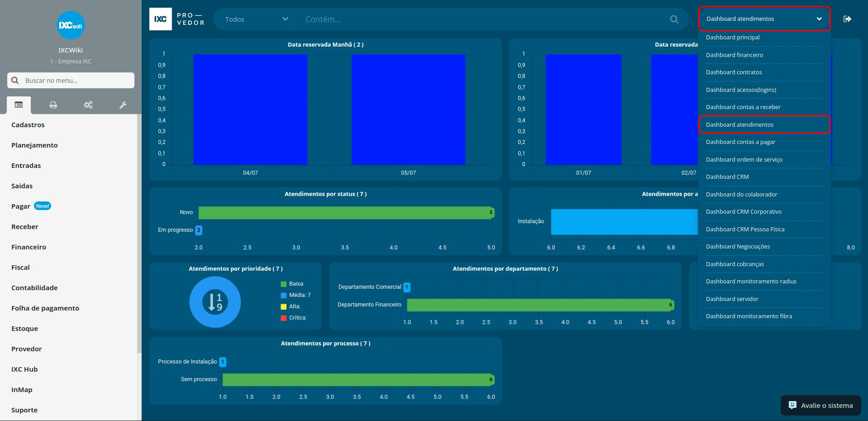Select Dashboard monitoramento radius option
Image resolution: width=868 pixels, height=421 pixels.
coord(764,282)
